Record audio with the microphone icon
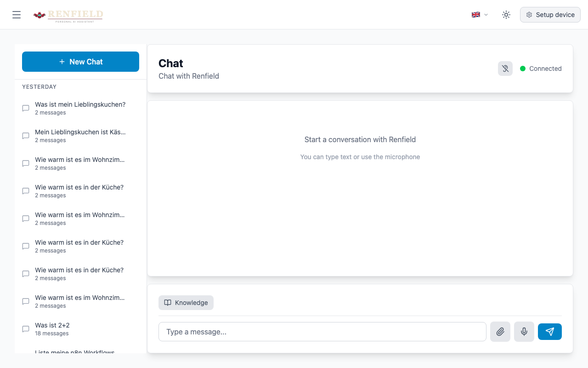 coord(524,331)
